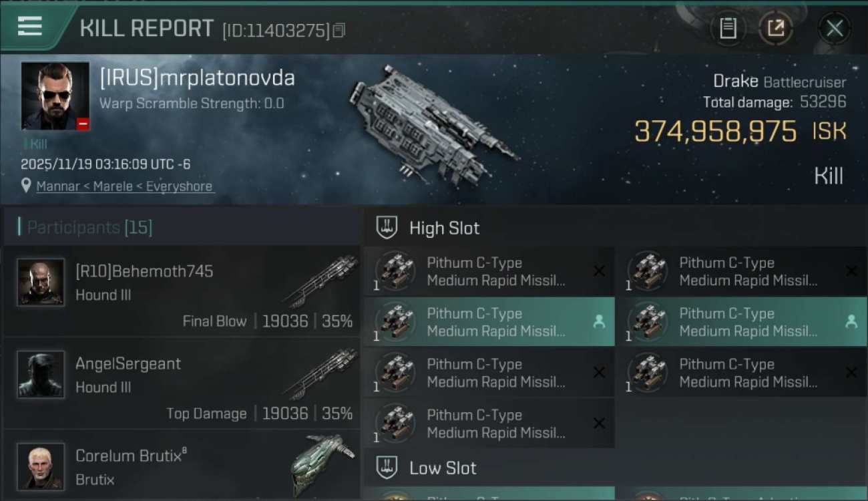The image size is (868, 501).
Task: Open mrplatonovda's pilot portrait
Action: (x=55, y=96)
